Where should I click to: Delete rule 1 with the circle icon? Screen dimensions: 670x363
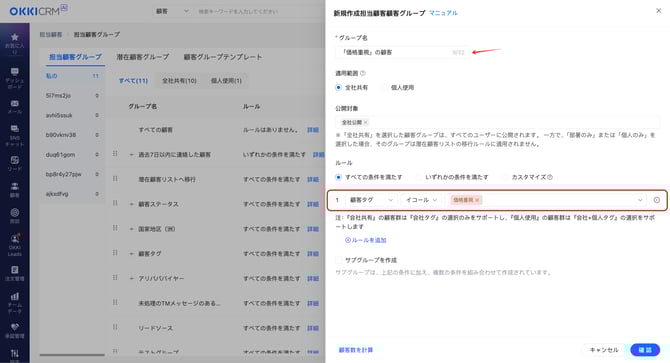657,200
